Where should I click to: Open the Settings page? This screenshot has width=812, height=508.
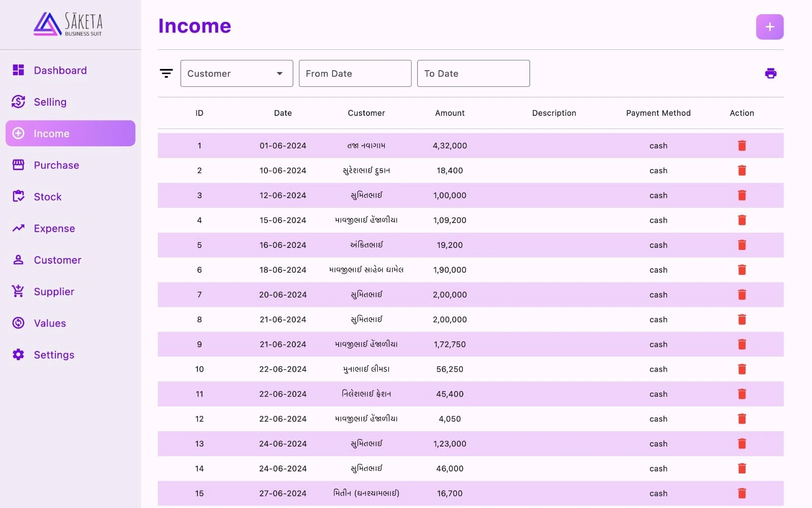[x=71, y=354]
